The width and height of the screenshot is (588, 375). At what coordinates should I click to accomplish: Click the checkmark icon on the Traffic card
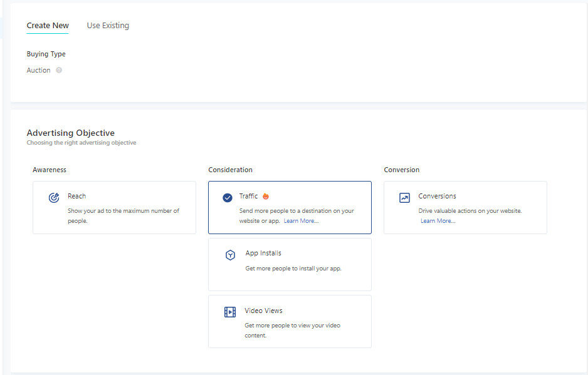point(228,198)
